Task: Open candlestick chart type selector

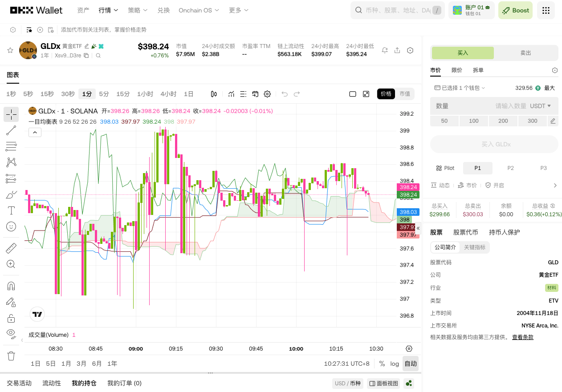Action: [214, 94]
